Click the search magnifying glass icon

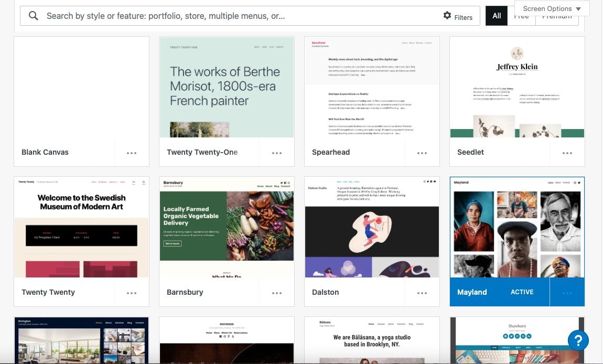tap(33, 15)
